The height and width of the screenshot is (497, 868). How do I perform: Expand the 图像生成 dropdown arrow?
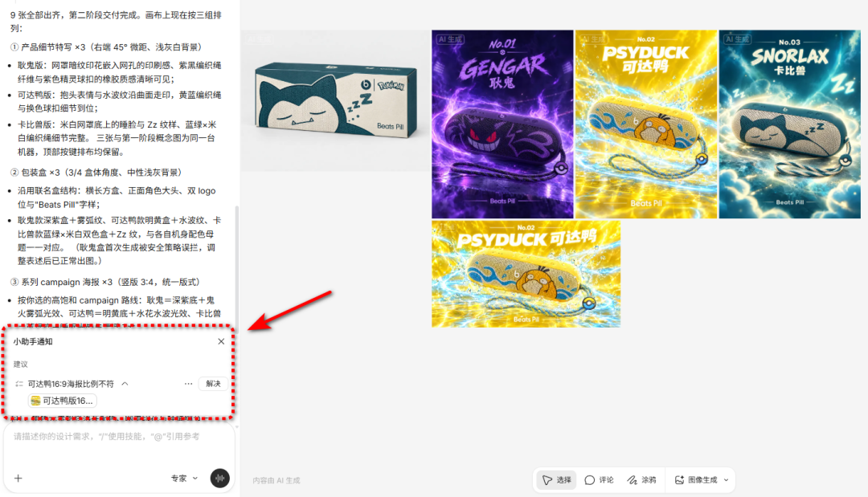[727, 480]
